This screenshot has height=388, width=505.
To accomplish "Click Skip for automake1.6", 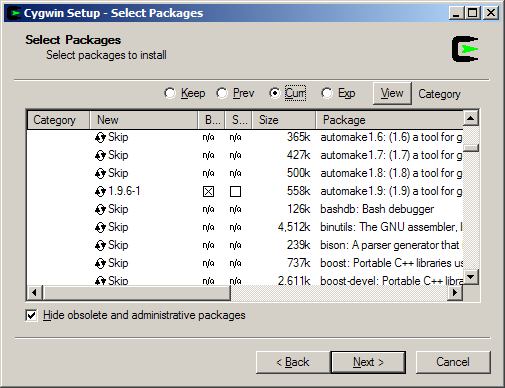I will pyautogui.click(x=118, y=137).
